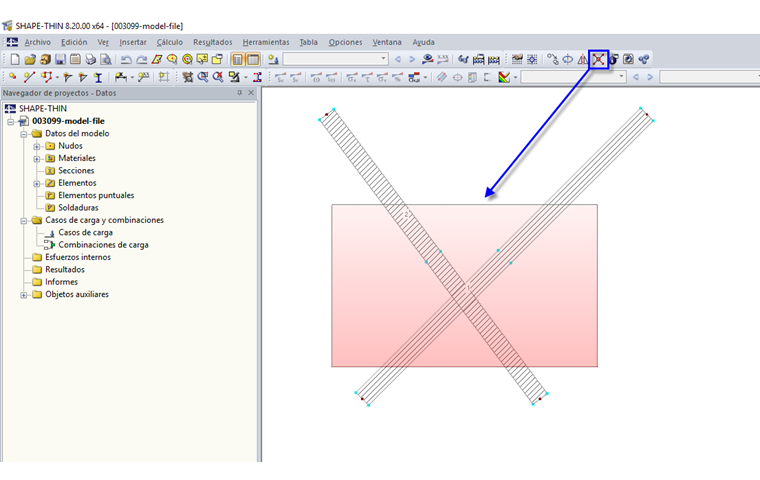760x480 pixels.
Task: Expand the Objetos auxiliares folder
Action: coord(24,295)
